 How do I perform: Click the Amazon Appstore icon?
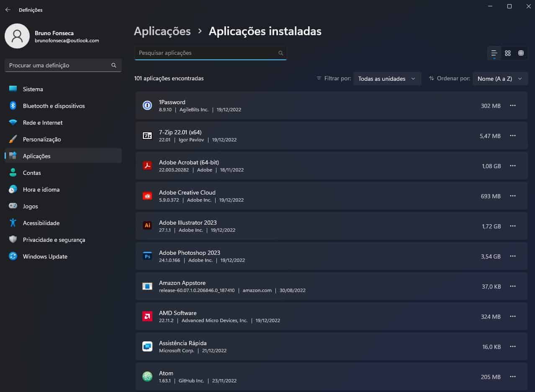tap(147, 286)
